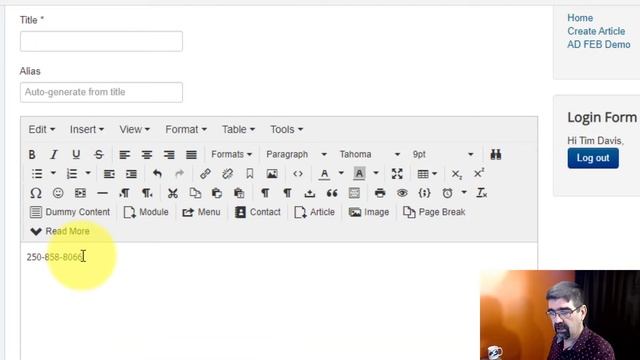Insert special character omega

[x=36, y=193]
